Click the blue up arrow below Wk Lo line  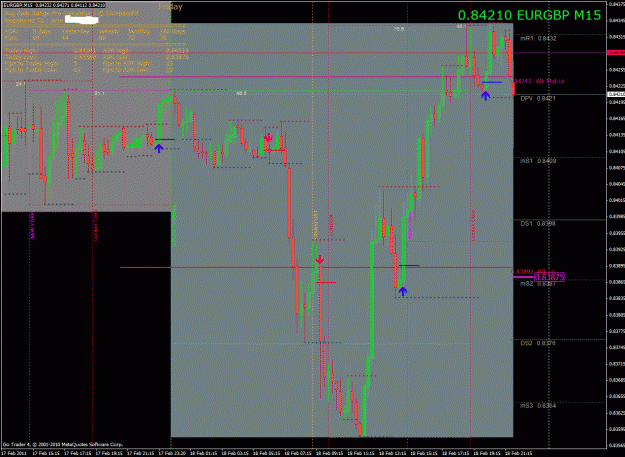(403, 291)
